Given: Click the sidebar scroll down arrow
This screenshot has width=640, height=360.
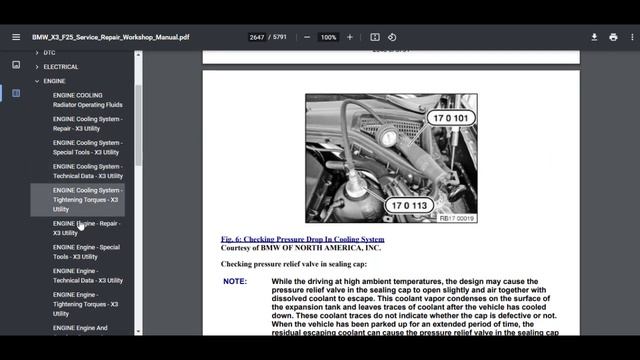Looking at the screenshot, I should pos(138,331).
